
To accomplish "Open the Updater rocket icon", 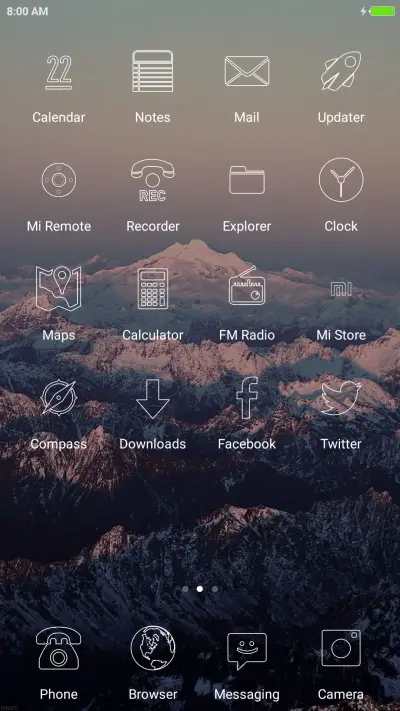I will (x=341, y=71).
